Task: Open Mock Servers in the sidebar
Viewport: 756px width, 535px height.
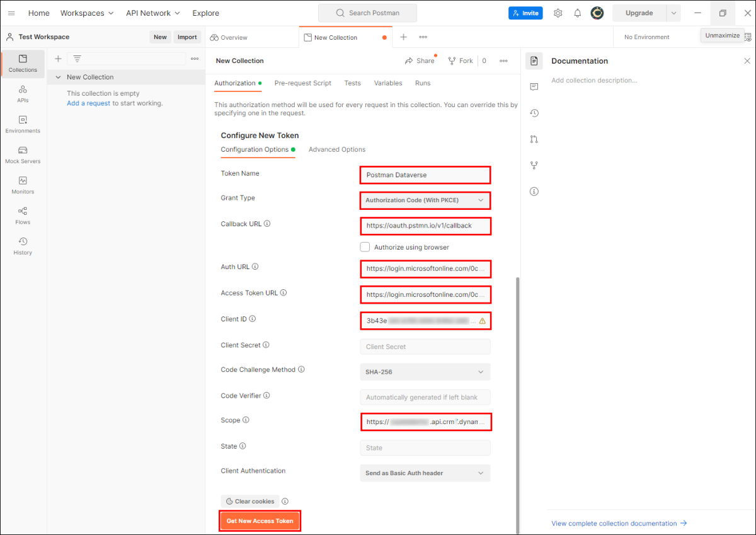Action: click(23, 154)
